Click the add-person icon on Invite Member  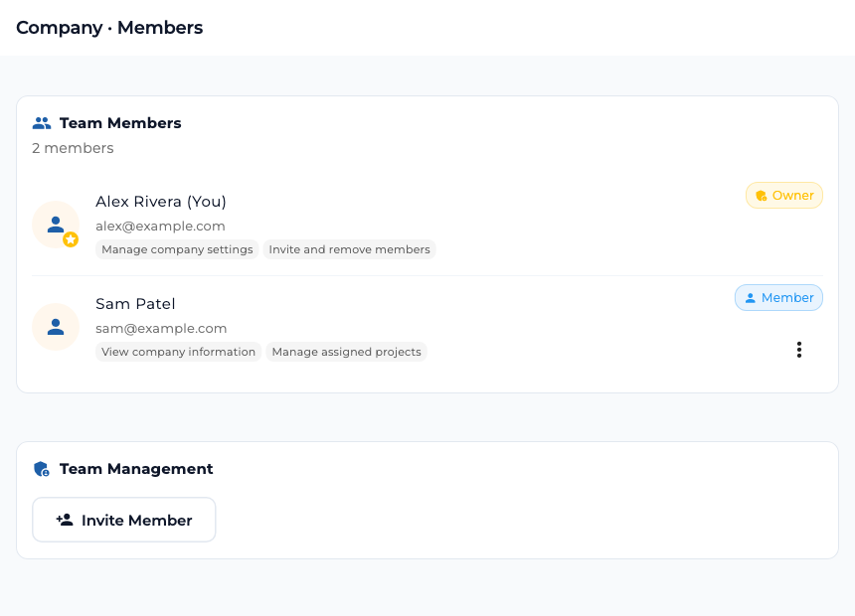click(x=65, y=520)
